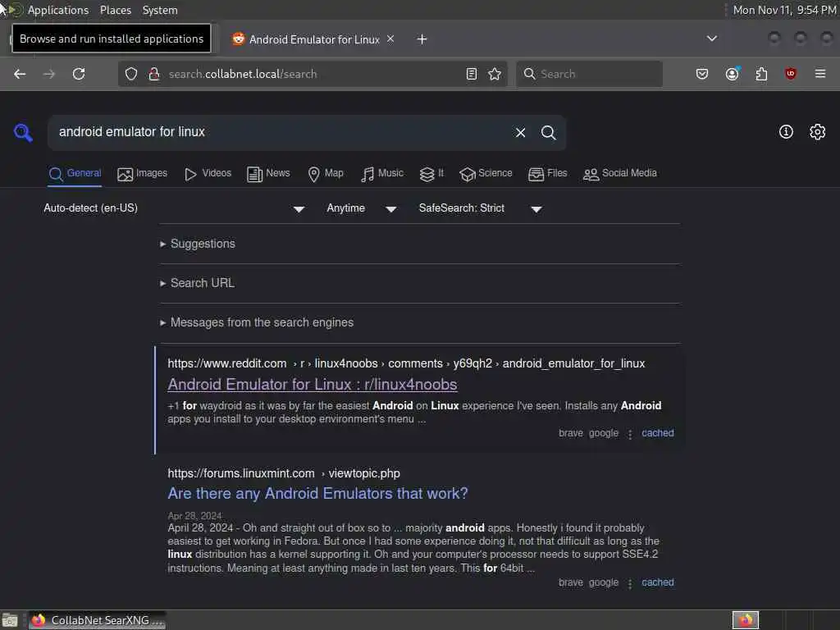Show the list all tabs chevron

(x=711, y=39)
